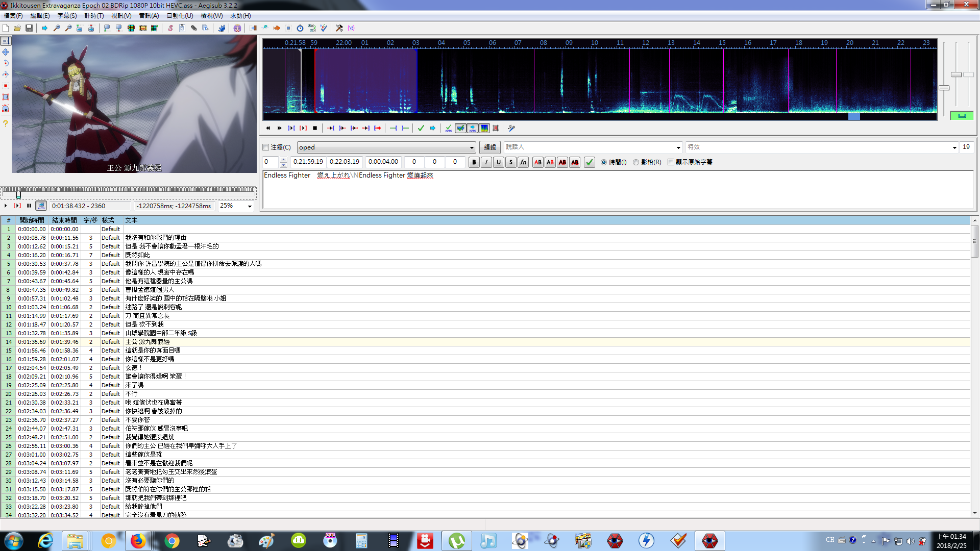
Task: Select rotate on Z axis tool
Action: [x=6, y=63]
